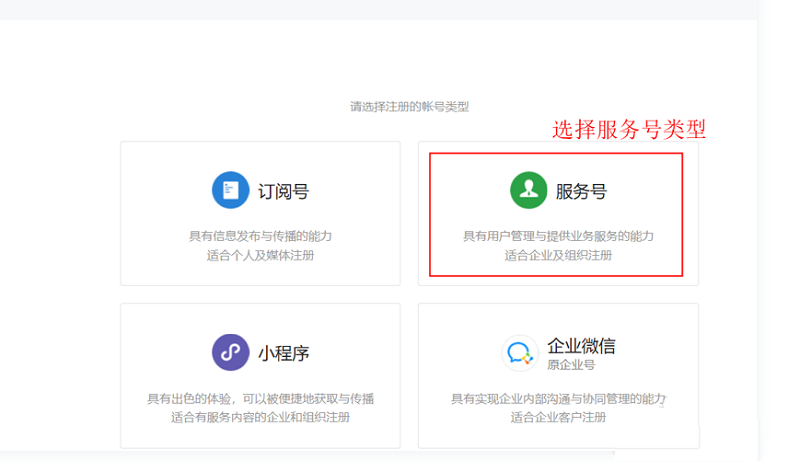Click the heading 请选择注册的帐号类型
This screenshot has width=800, height=472.
point(409,107)
